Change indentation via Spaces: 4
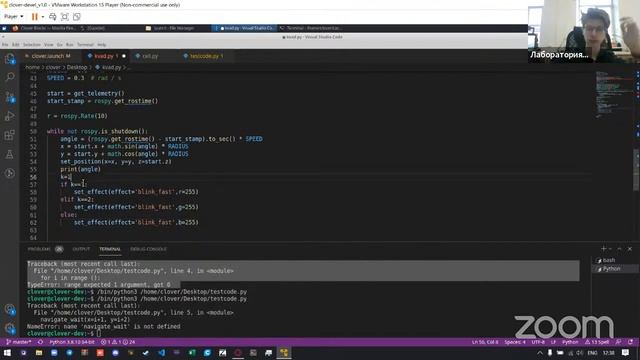 click(515, 342)
